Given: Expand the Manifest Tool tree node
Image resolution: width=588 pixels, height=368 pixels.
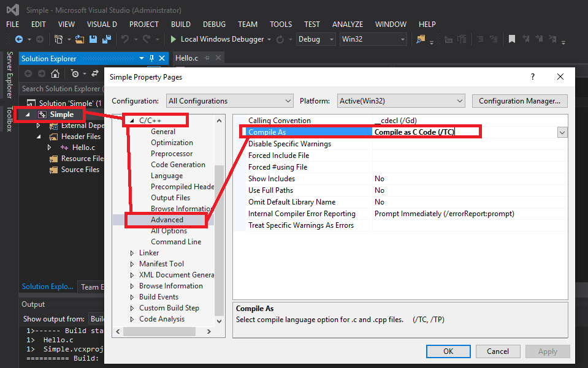Looking at the screenshot, I should (132, 264).
